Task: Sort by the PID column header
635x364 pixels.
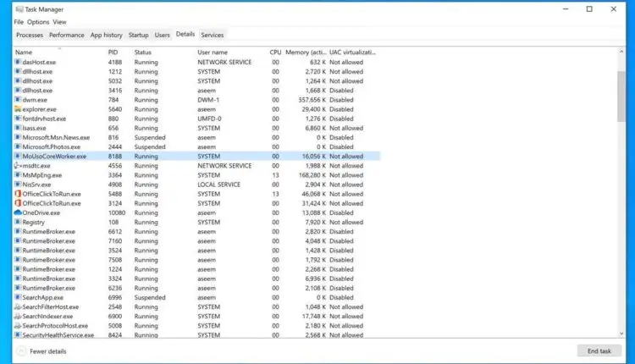Action: [x=113, y=52]
